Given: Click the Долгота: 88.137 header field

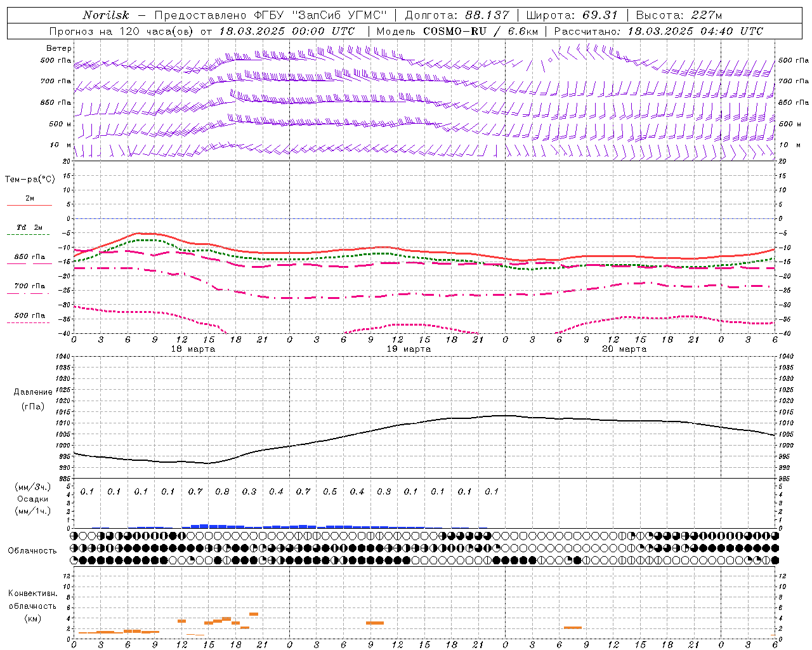Looking at the screenshot, I should click(x=457, y=15).
